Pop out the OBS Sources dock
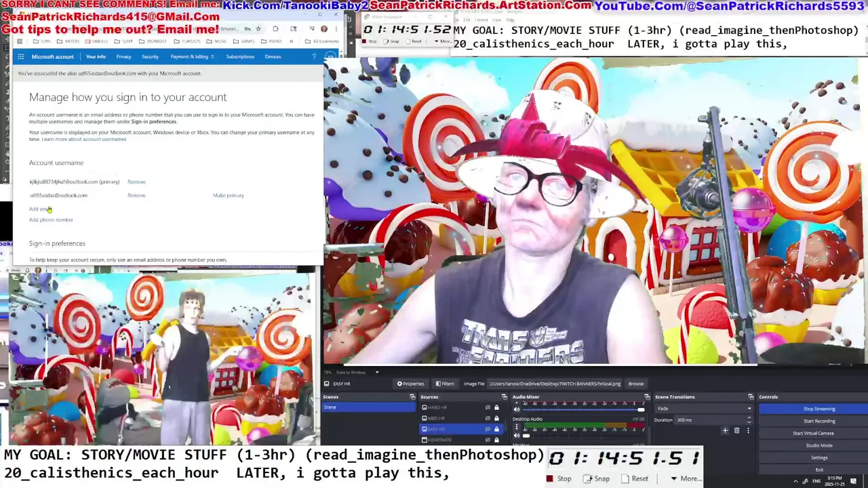 [504, 396]
